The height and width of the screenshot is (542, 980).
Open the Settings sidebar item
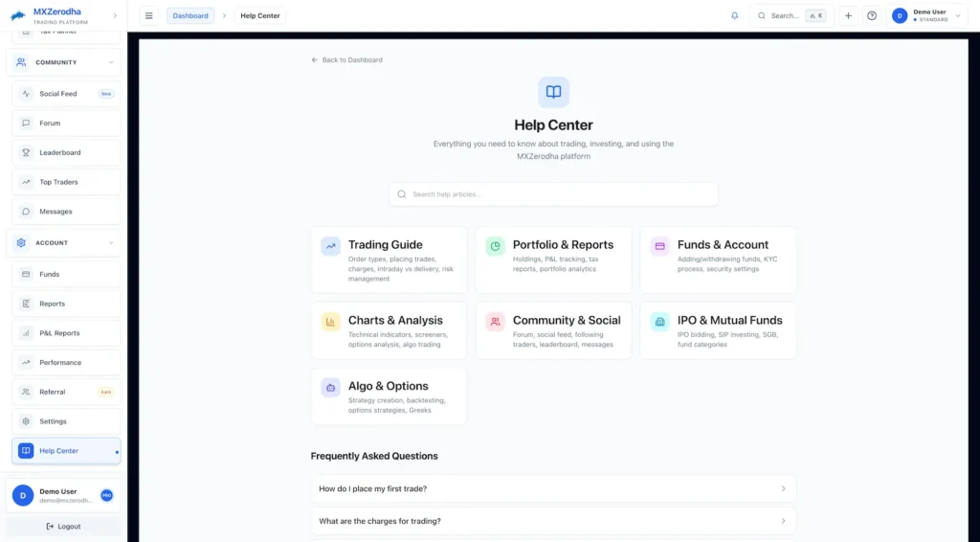[x=66, y=420]
